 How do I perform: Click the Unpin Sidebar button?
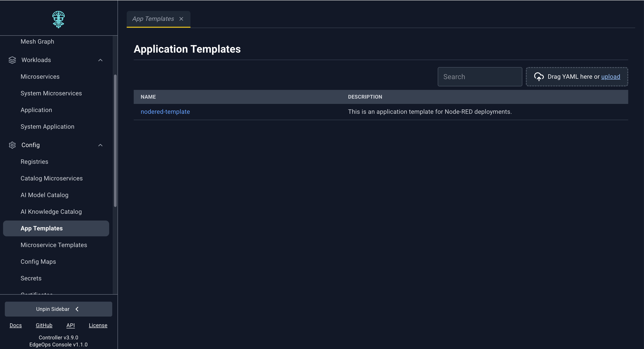(x=59, y=309)
